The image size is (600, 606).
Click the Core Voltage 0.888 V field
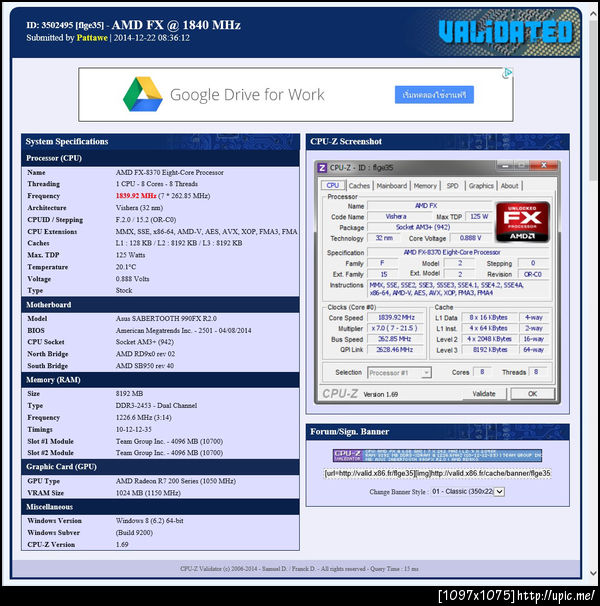[x=470, y=238]
